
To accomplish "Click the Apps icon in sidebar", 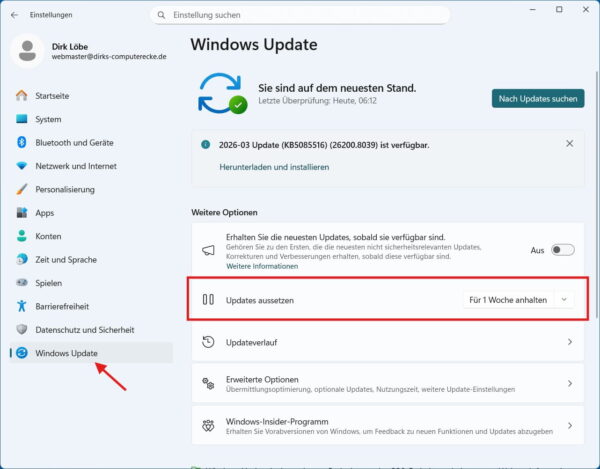I will pos(22,213).
